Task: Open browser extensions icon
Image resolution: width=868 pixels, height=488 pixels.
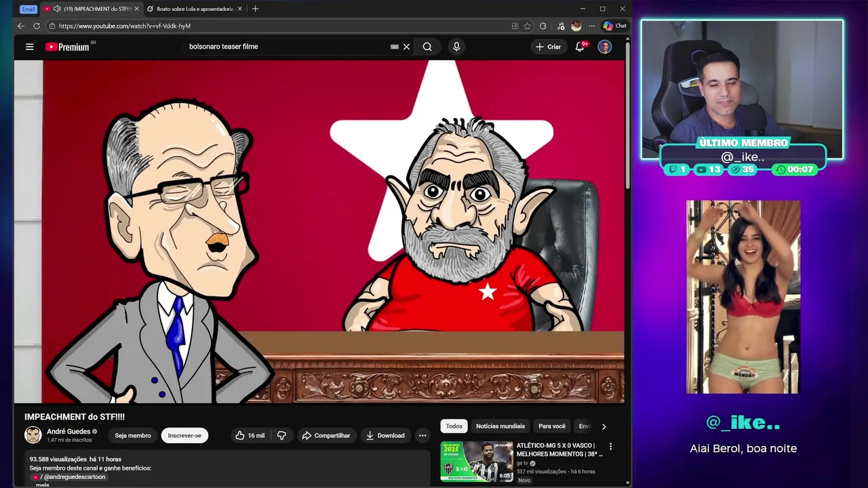Action: (543, 26)
